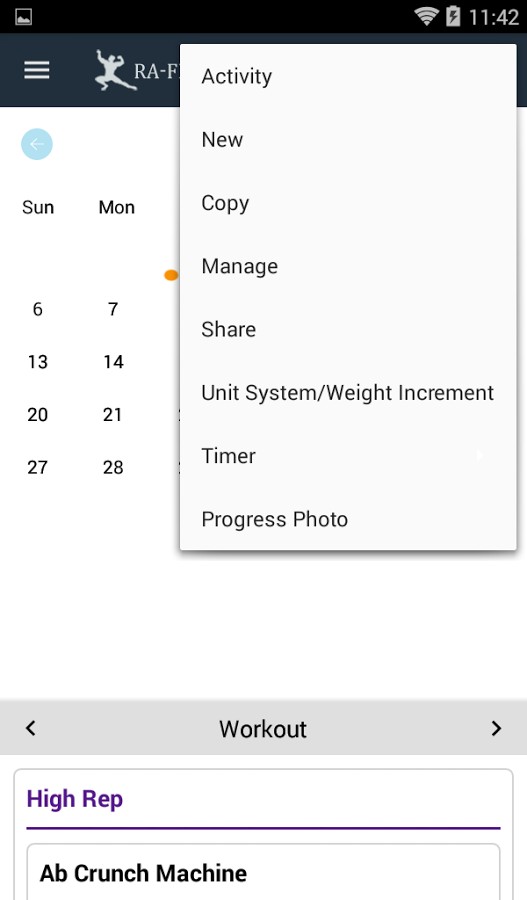This screenshot has width=527, height=900.
Task: Go to previous month with blue arrow
Action: coord(37,144)
